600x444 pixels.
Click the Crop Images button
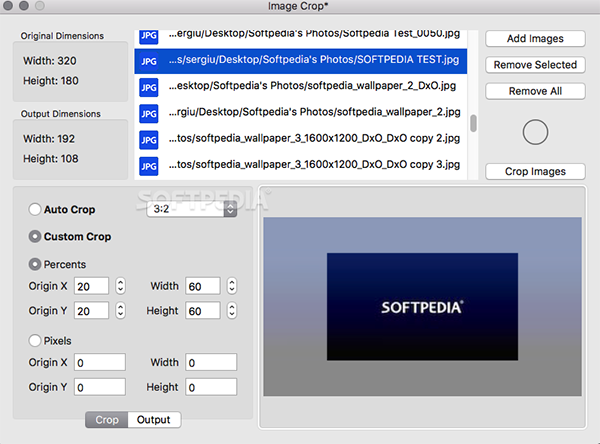click(x=535, y=171)
